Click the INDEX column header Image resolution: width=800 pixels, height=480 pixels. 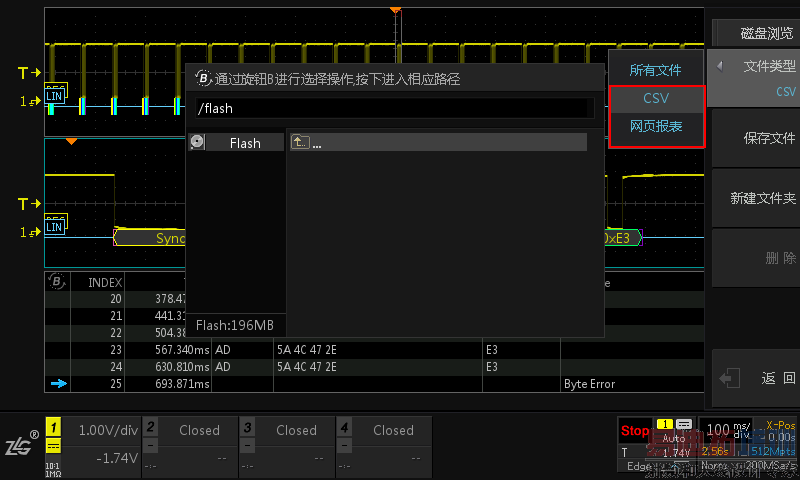tap(105, 283)
